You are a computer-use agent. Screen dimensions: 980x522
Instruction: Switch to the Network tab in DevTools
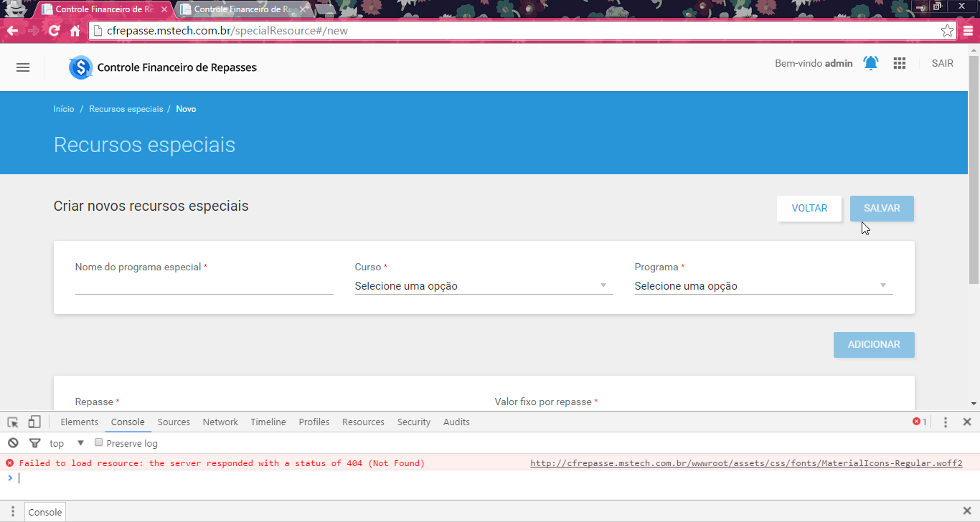(220, 422)
